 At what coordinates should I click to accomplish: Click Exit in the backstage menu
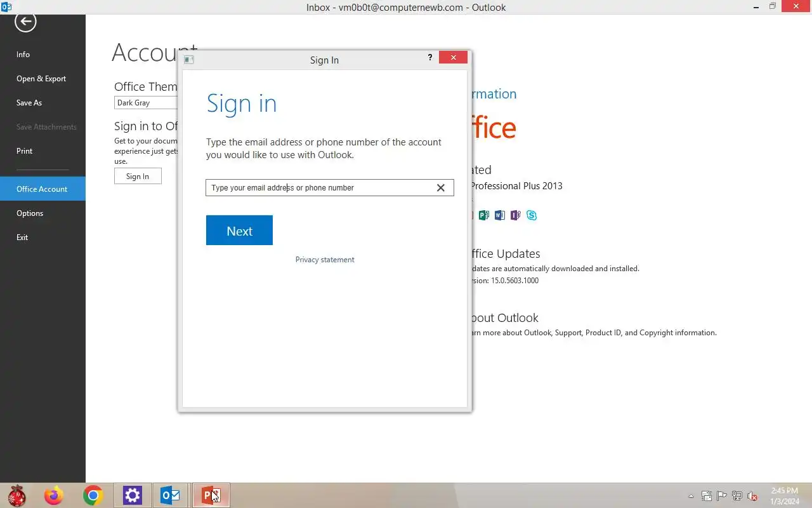[43, 237]
